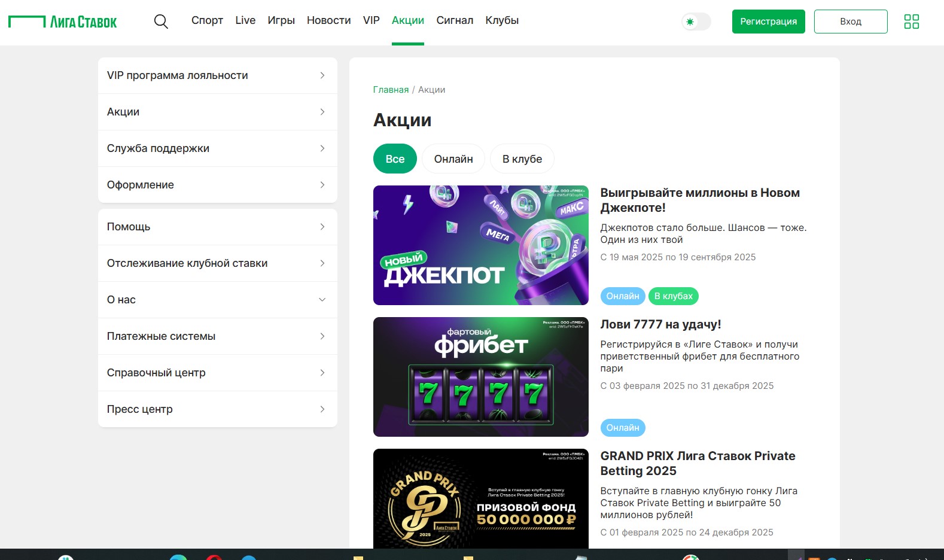Viewport: 944px width, 560px height.
Task: Click Онлайн tag under фрибет promo
Action: (x=623, y=428)
